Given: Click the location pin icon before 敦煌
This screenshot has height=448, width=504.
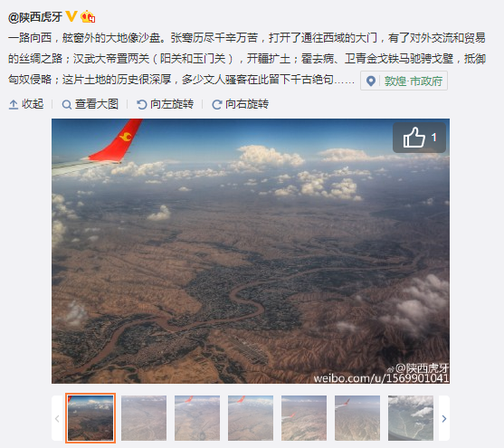Looking at the screenshot, I should click(371, 81).
